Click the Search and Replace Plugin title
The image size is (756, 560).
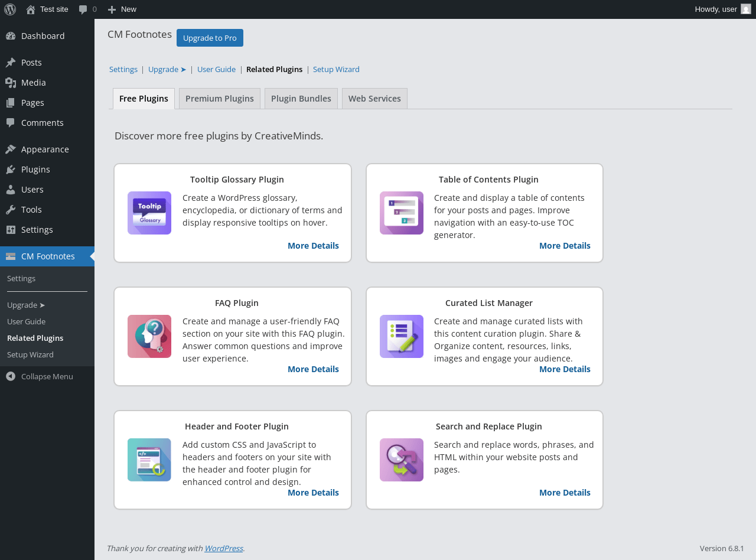point(489,426)
